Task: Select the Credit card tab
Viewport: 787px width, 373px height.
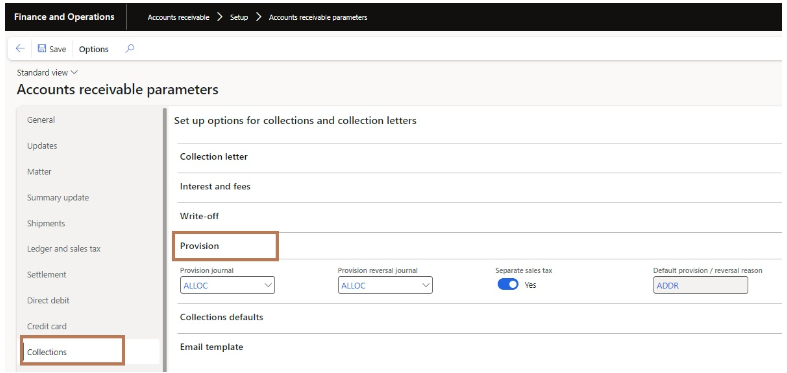Action: (x=47, y=326)
